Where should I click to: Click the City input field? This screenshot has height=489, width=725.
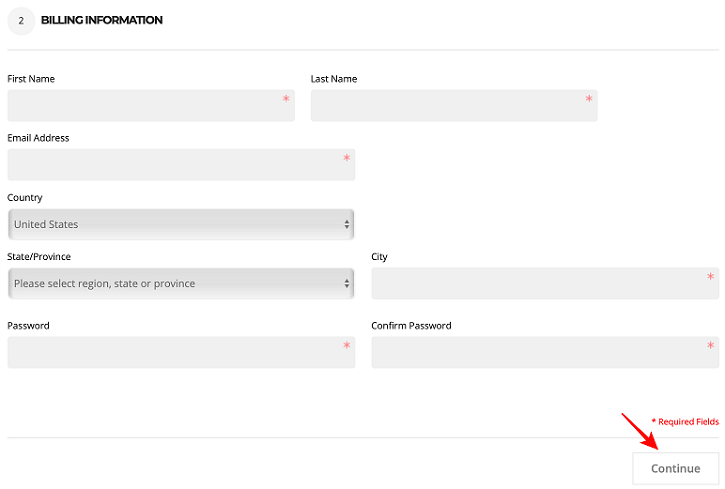(545, 283)
